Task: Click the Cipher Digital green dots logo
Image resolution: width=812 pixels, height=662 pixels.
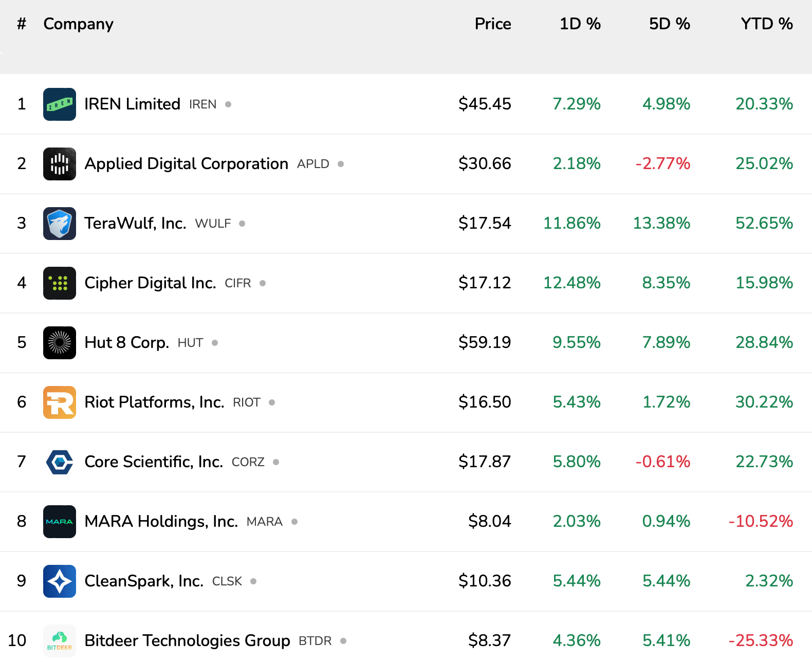Action: (59, 283)
